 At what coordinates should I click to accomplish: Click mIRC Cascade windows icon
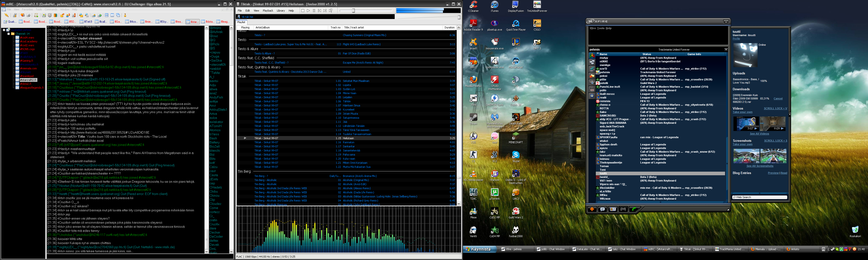(x=118, y=15)
